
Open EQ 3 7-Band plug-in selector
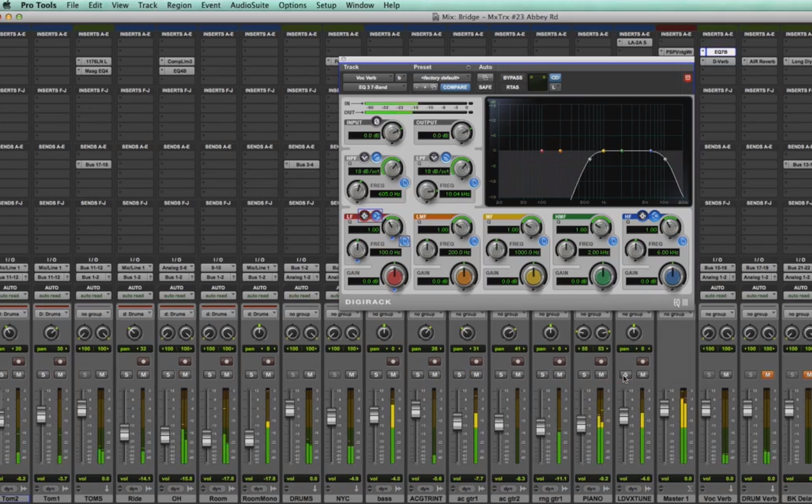tap(374, 87)
